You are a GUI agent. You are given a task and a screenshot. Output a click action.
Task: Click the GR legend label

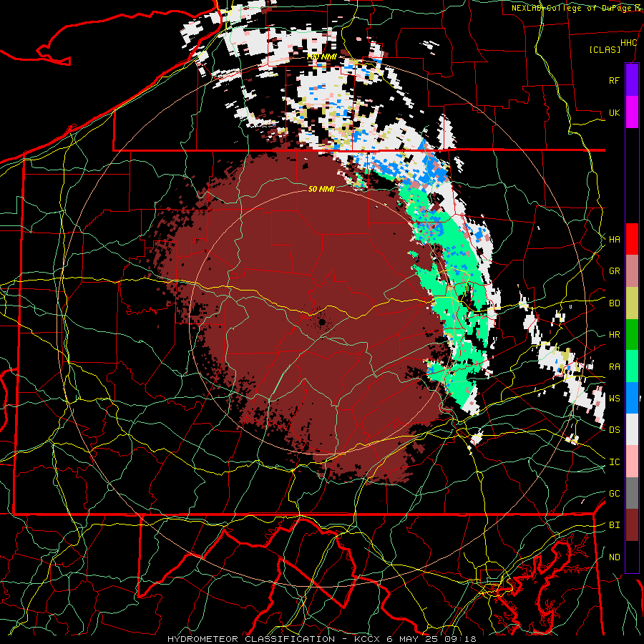point(614,270)
